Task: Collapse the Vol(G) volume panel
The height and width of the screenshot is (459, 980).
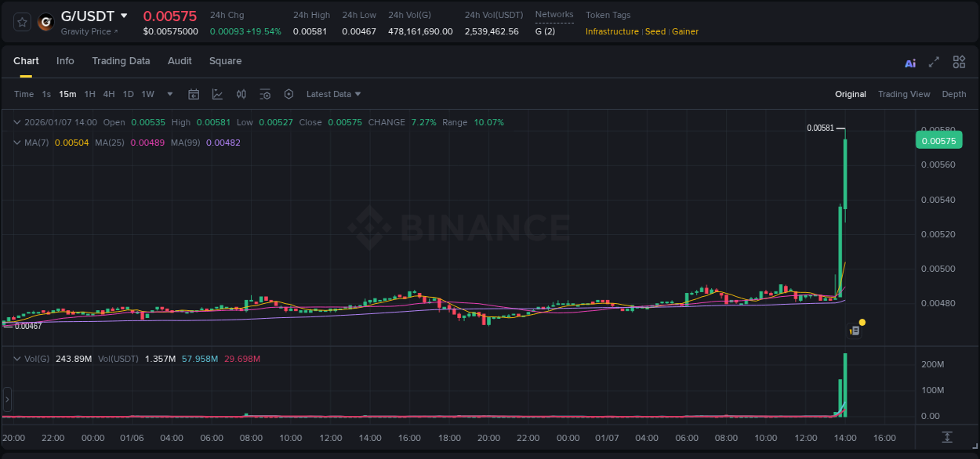Action: point(17,358)
